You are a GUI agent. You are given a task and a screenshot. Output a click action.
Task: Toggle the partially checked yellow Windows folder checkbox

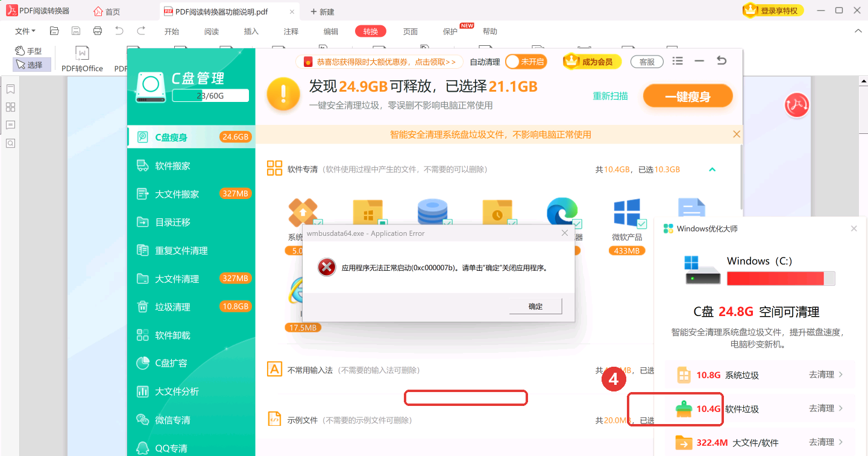pyautogui.click(x=382, y=224)
